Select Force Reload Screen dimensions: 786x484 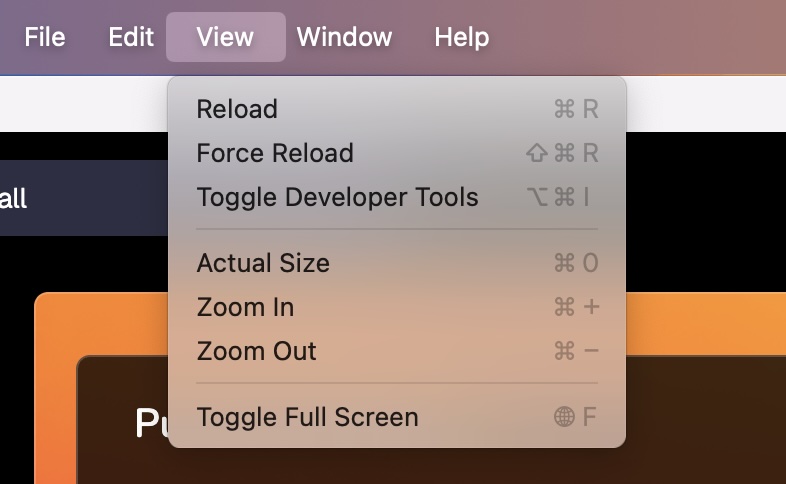click(397, 153)
